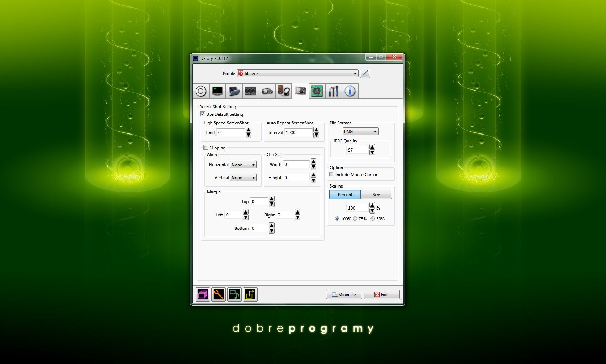Click the Left margin input field
This screenshot has height=364, width=606.
click(233, 215)
